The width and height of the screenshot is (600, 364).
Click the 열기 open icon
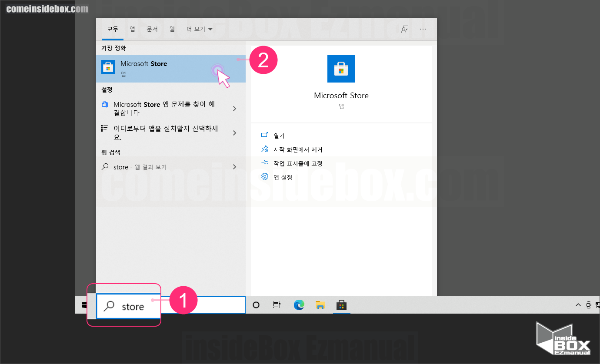point(264,136)
